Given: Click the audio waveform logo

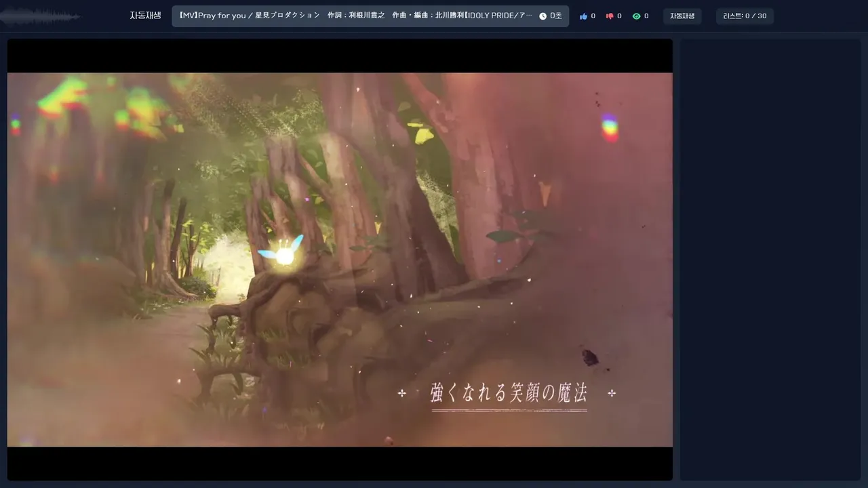Looking at the screenshot, I should click(40, 16).
